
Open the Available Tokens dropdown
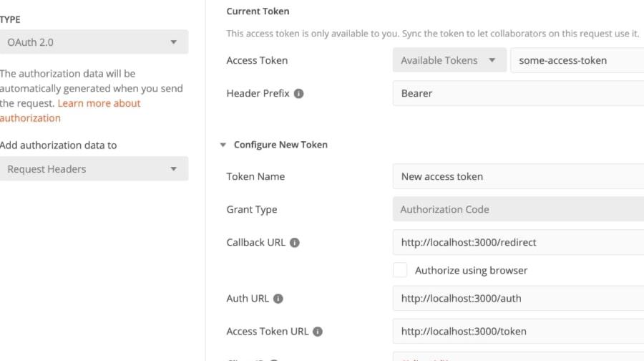449,61
